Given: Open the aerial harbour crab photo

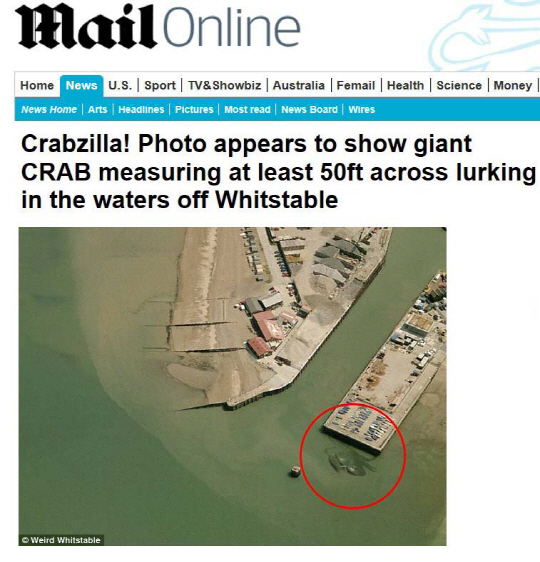Looking at the screenshot, I should point(233,386).
